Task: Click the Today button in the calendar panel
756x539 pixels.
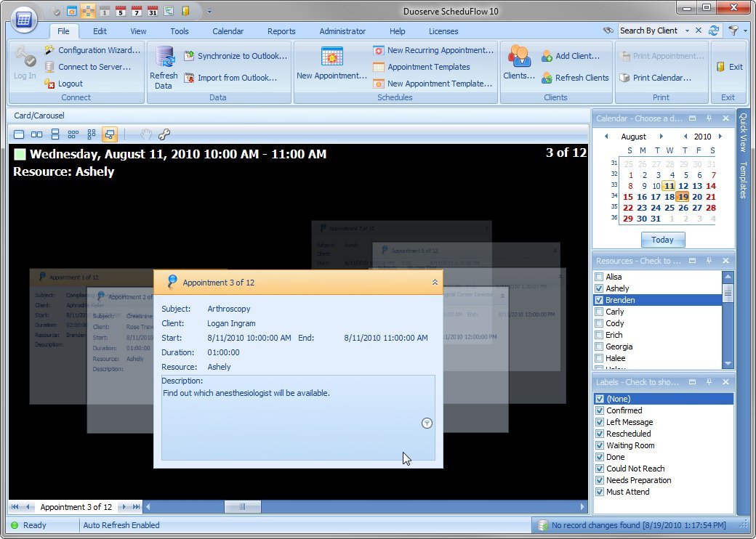Action: [x=662, y=240]
